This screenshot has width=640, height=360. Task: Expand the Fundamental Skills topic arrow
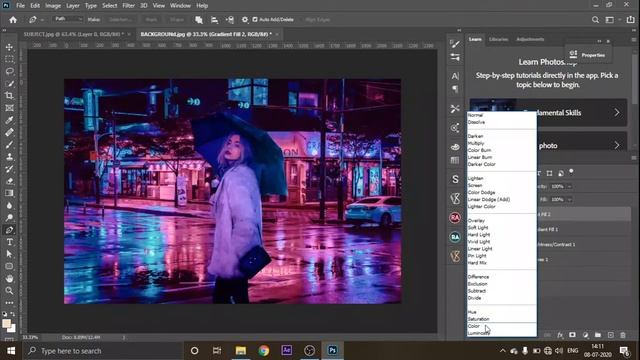[617, 113]
